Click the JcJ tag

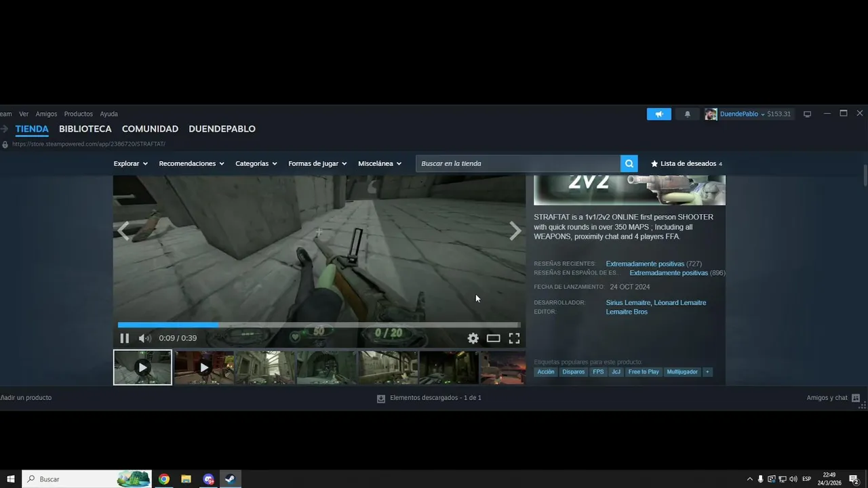pos(616,372)
